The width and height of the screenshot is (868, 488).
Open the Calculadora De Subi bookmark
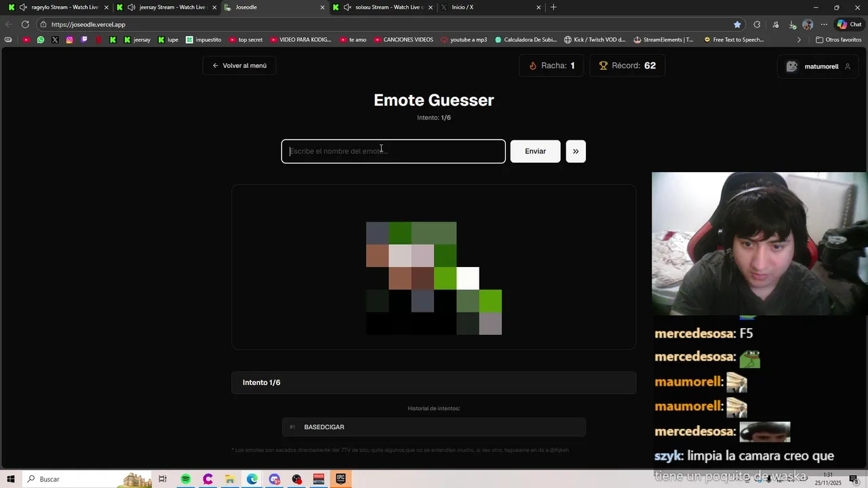click(526, 40)
